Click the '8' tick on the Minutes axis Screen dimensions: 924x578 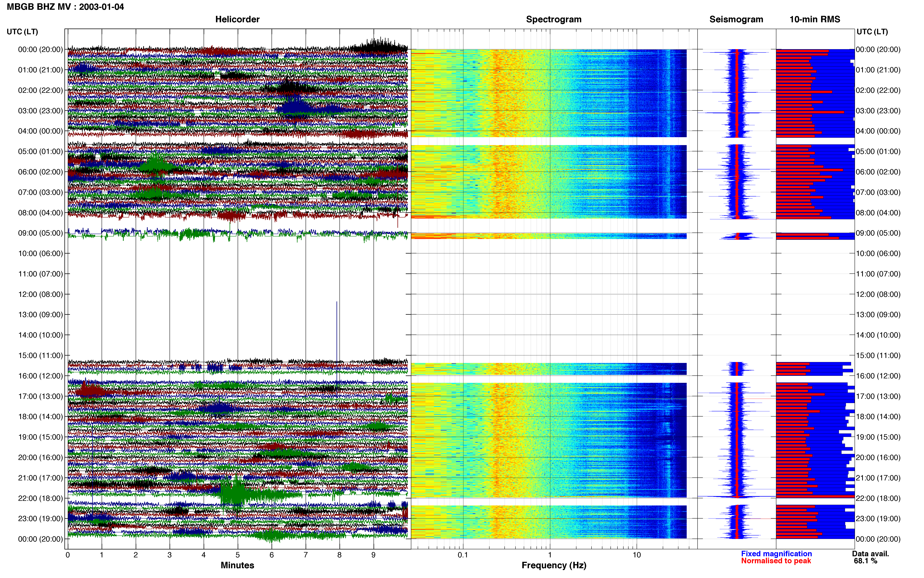[x=339, y=555]
